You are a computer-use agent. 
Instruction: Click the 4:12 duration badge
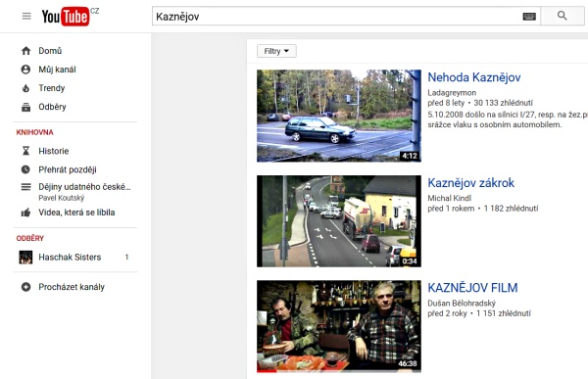[x=410, y=156]
